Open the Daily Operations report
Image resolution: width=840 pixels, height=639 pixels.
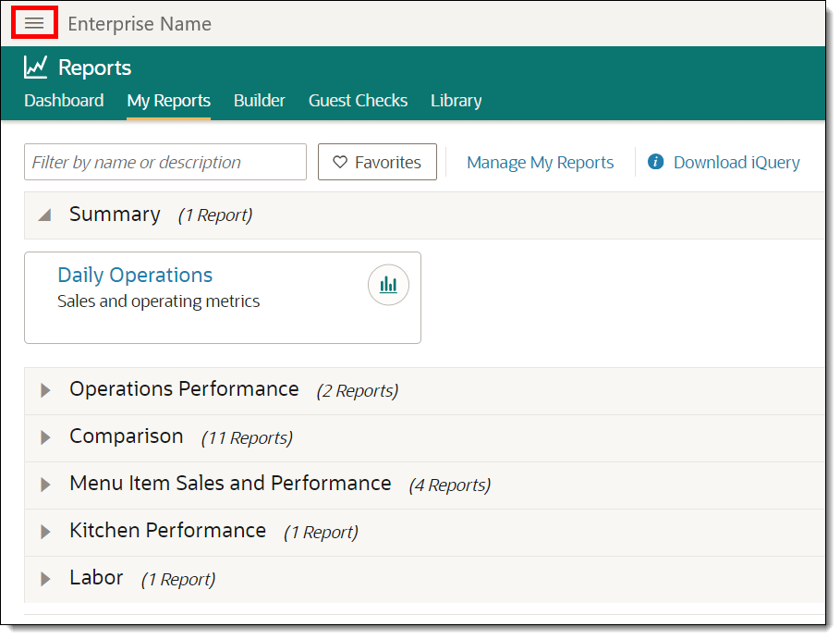(135, 276)
